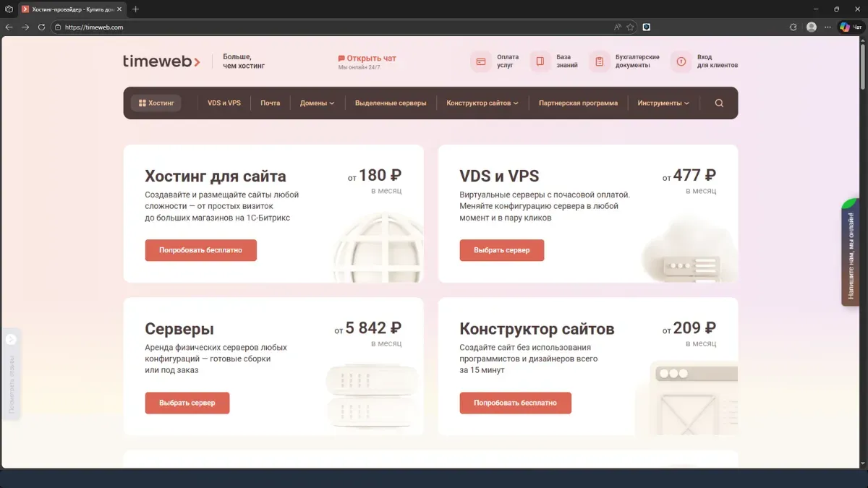Click the search magnifier in the navigation bar

(718, 103)
